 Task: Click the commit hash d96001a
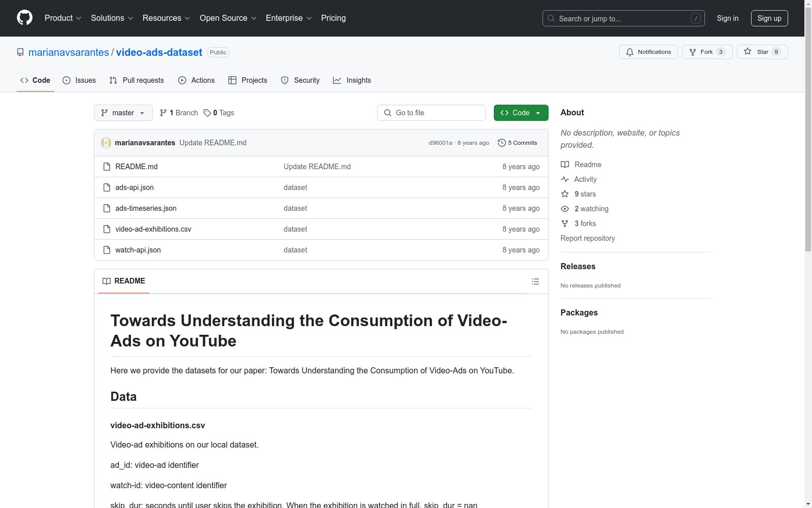tap(440, 143)
